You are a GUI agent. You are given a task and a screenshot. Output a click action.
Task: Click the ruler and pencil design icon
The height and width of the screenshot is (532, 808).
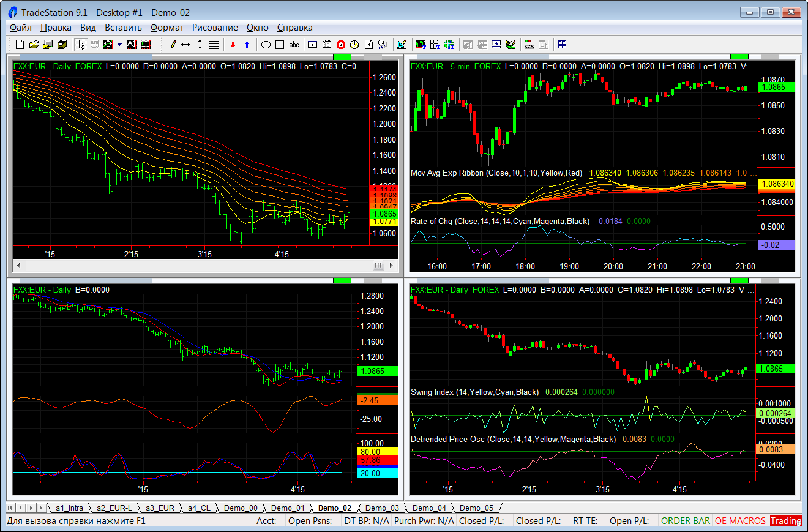[x=402, y=44]
